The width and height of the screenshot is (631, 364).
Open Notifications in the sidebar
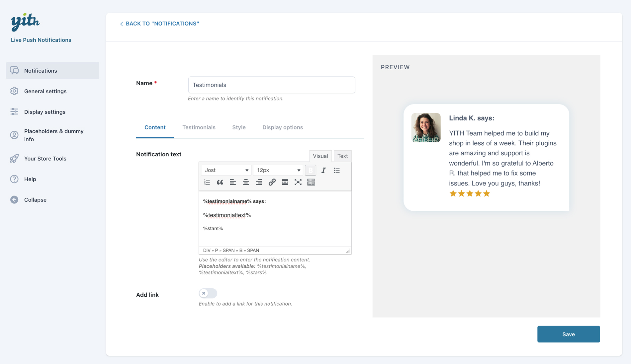tap(52, 70)
